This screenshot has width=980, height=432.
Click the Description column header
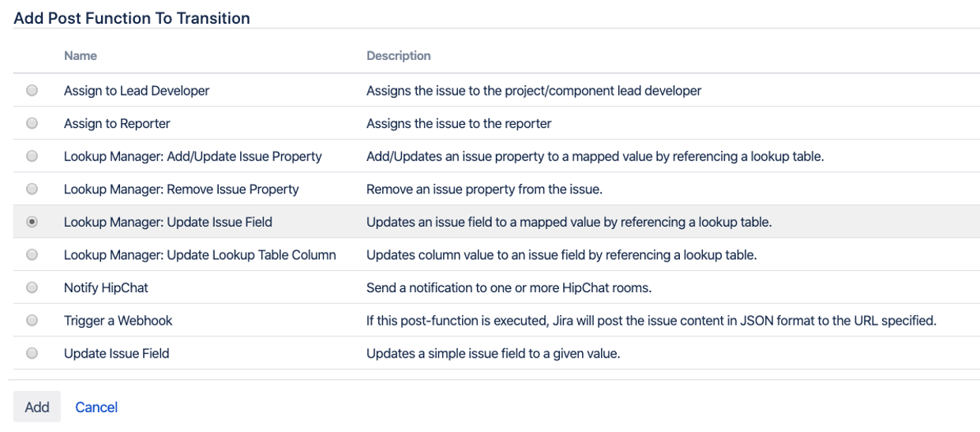click(x=399, y=56)
